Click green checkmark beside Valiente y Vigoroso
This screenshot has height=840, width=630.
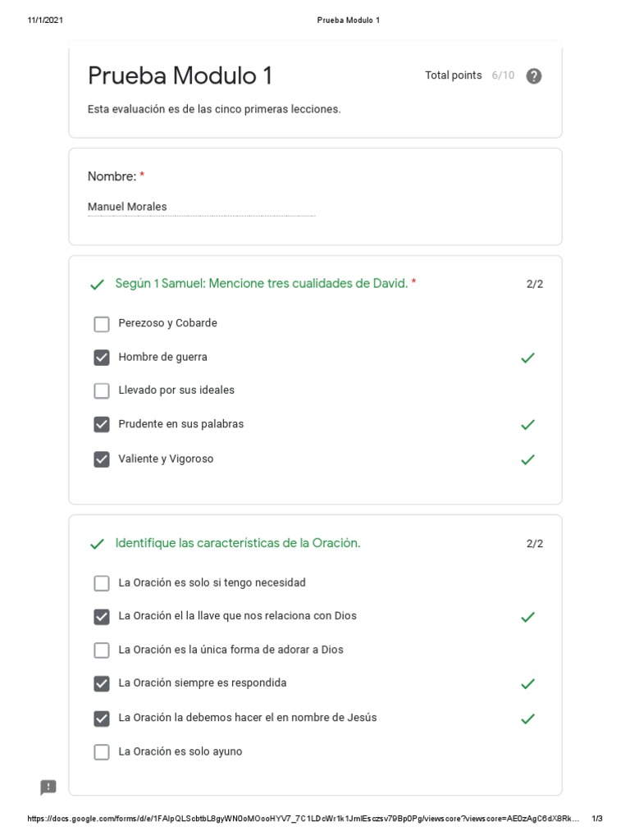point(528,459)
